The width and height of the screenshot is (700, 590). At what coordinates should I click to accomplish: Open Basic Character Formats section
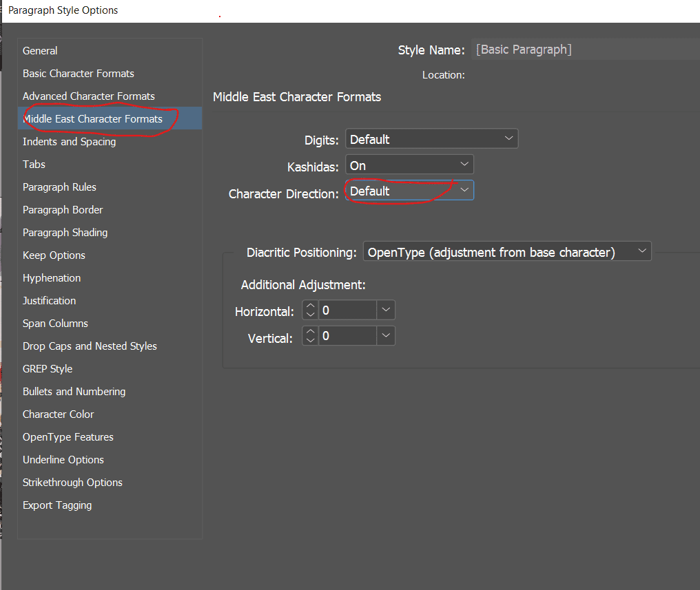[78, 74]
